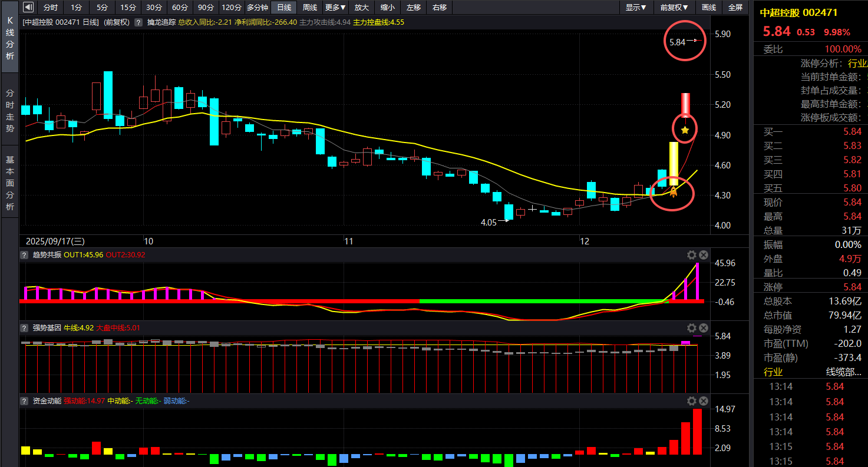Switch to 周线 weekly timeframe
This screenshot has height=467, width=868.
[310, 8]
